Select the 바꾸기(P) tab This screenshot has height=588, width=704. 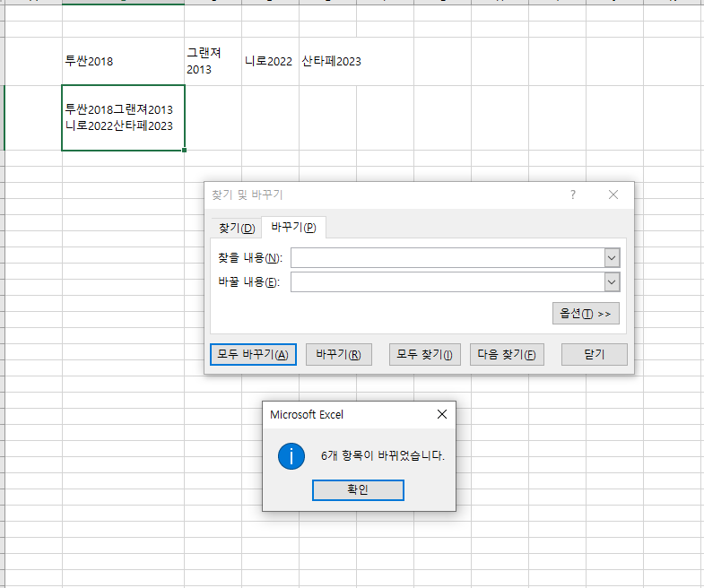(x=293, y=227)
